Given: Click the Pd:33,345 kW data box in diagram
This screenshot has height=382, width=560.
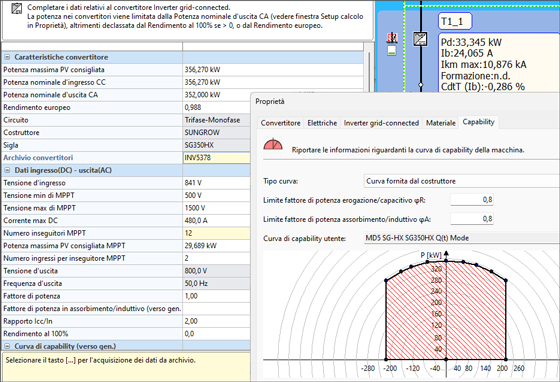Looking at the screenshot, I should click(x=499, y=63).
